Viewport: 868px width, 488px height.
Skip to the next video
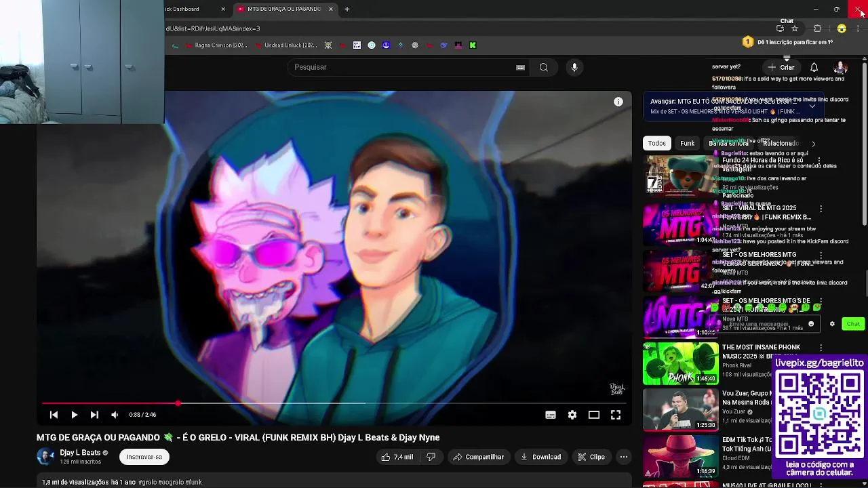[94, 415]
